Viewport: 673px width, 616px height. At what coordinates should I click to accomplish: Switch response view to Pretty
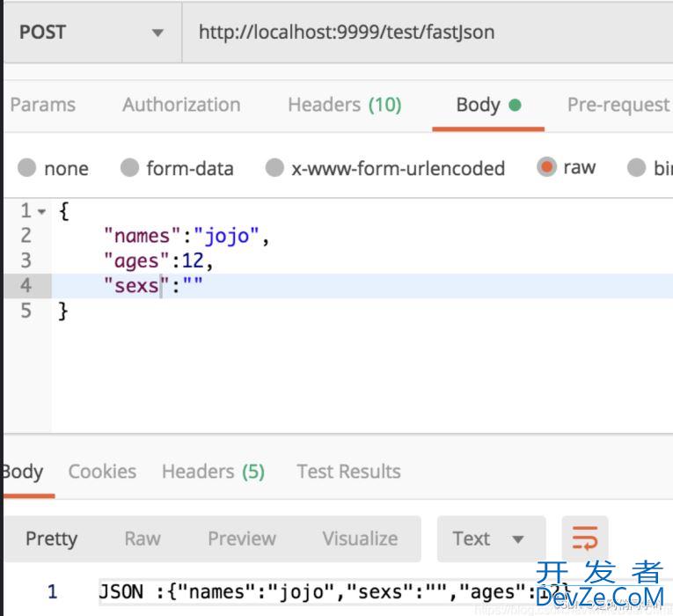pos(52,539)
